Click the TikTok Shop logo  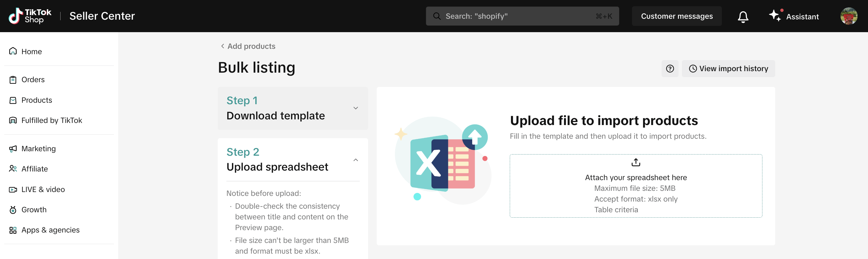[x=30, y=16]
